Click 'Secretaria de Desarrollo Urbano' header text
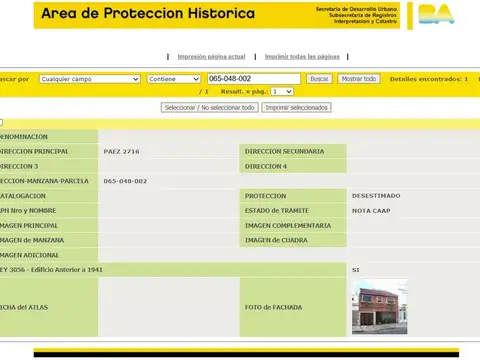This screenshot has height=360, width=480. tap(356, 9)
